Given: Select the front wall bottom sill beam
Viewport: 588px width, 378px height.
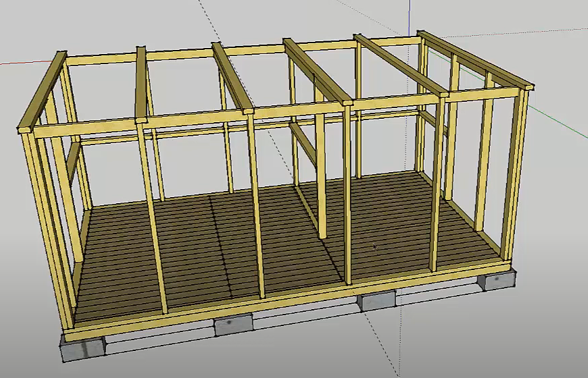Looking at the screenshot, I should pos(289,300).
